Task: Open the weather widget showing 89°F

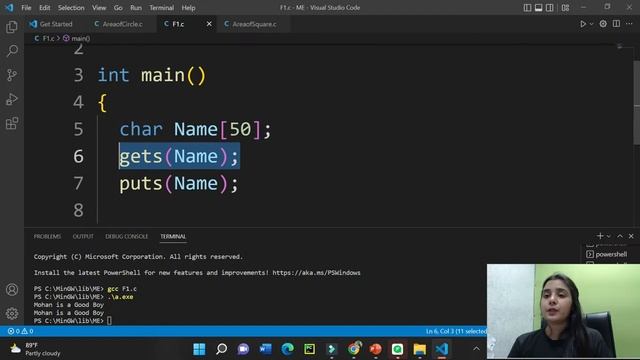Action: 35,349
